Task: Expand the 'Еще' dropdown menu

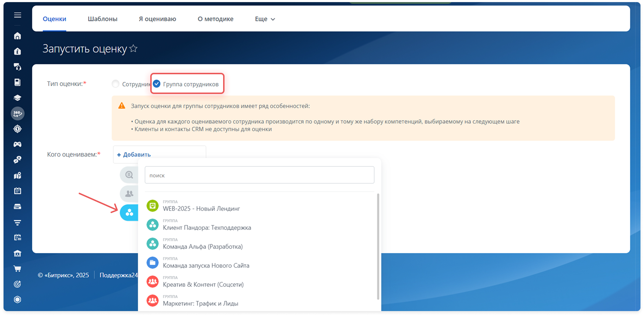Action: 265,19
